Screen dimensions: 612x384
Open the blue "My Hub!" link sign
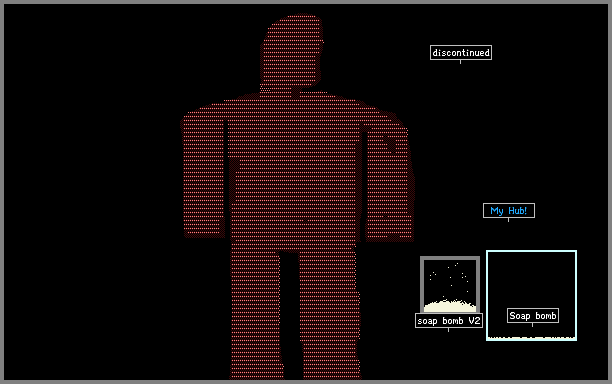tap(509, 211)
